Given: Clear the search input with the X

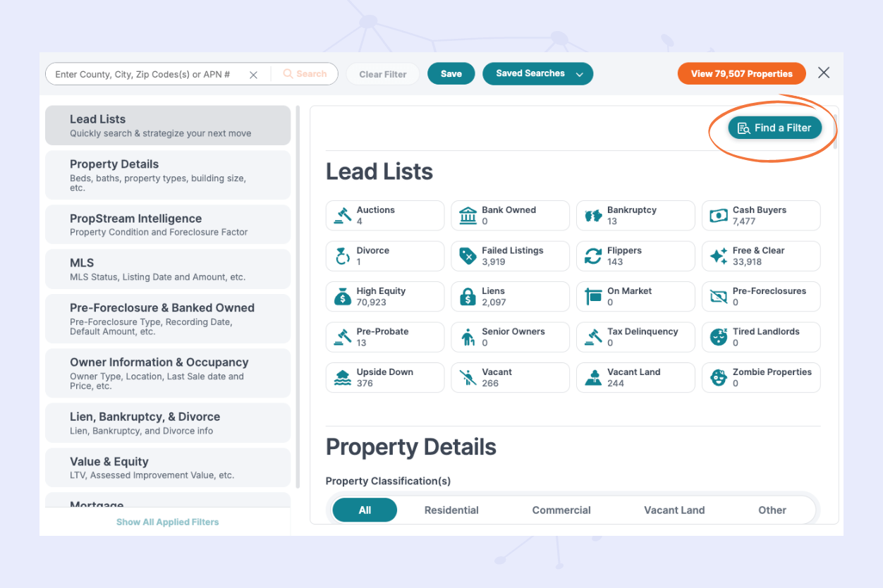Looking at the screenshot, I should click(253, 73).
